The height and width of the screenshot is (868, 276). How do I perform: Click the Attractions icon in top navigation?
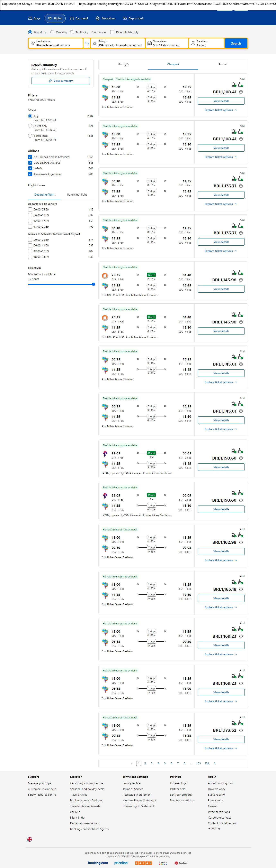tap(98, 19)
